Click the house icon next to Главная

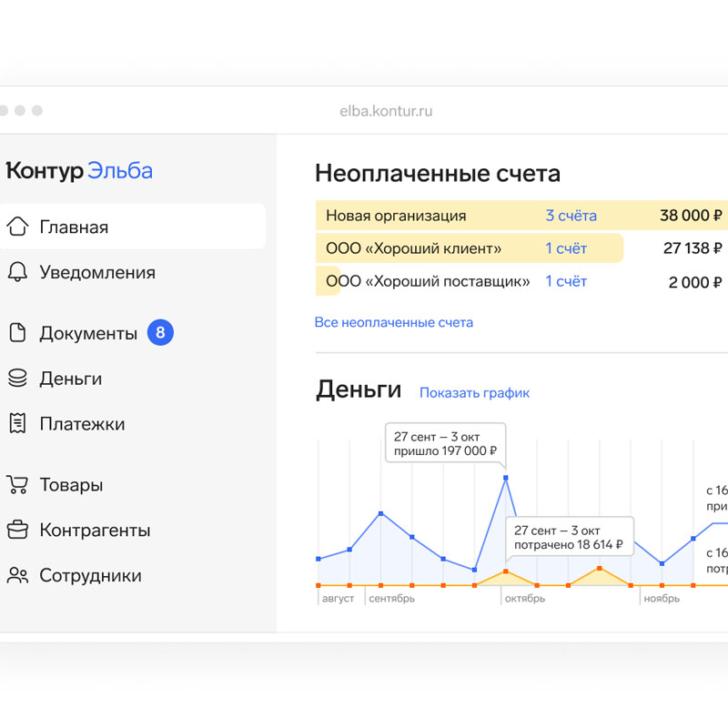pyautogui.click(x=17, y=227)
